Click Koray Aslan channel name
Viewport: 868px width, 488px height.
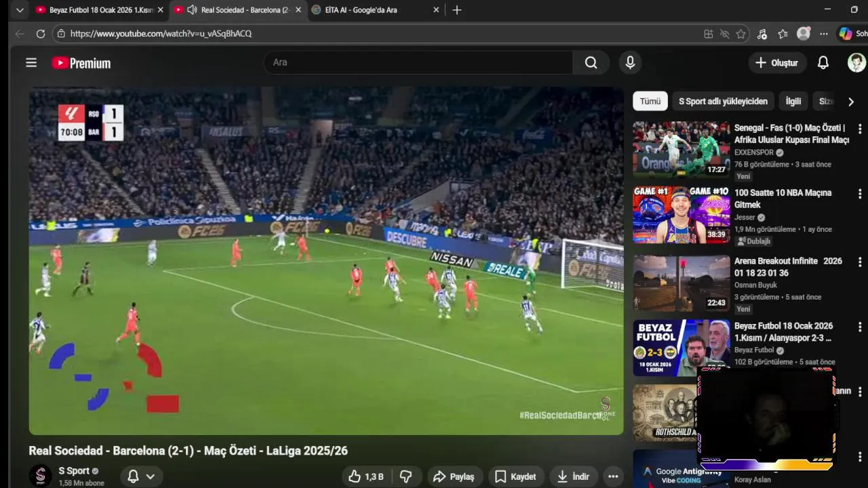coord(753,480)
